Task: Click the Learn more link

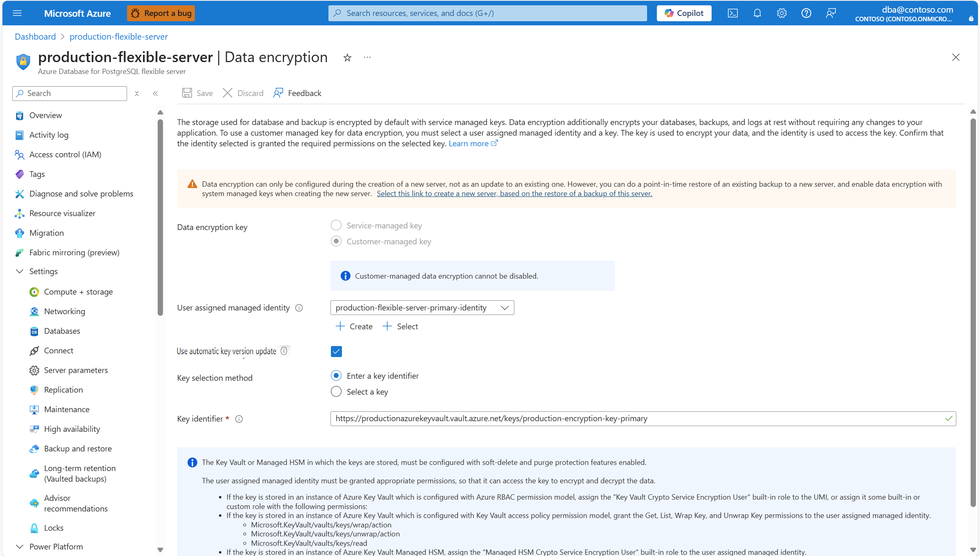Action: (469, 143)
